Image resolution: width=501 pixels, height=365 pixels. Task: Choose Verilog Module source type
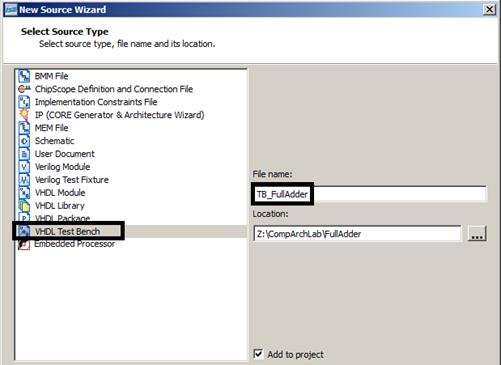pos(62,167)
